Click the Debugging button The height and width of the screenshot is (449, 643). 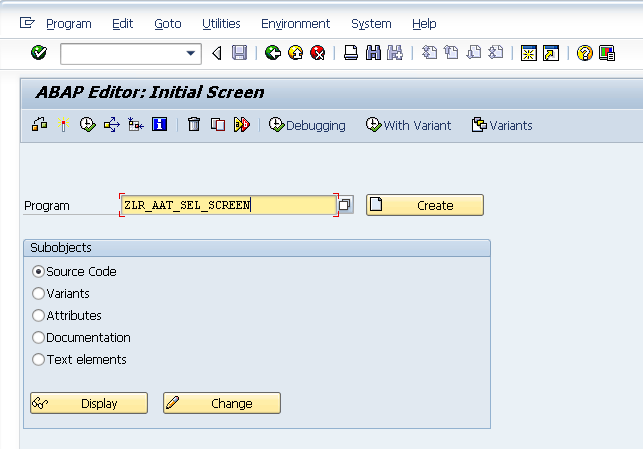307,125
